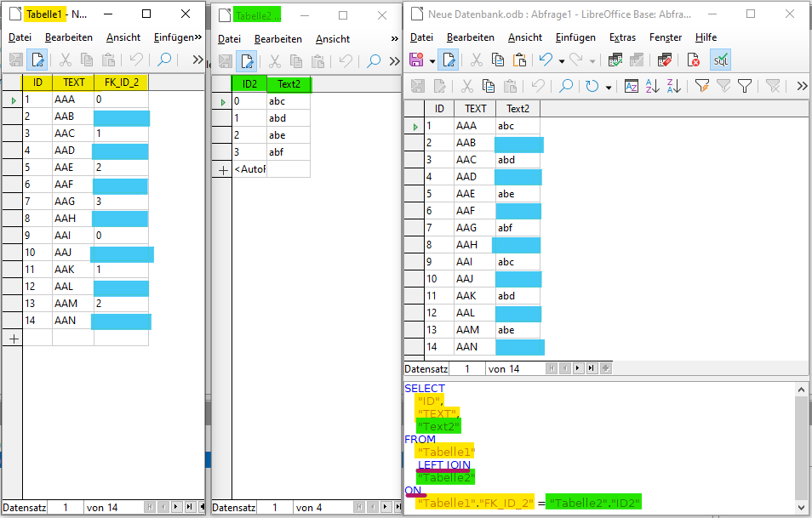Find a record in the Abfrage1 results toolbar
The height and width of the screenshot is (518, 812).
click(566, 86)
